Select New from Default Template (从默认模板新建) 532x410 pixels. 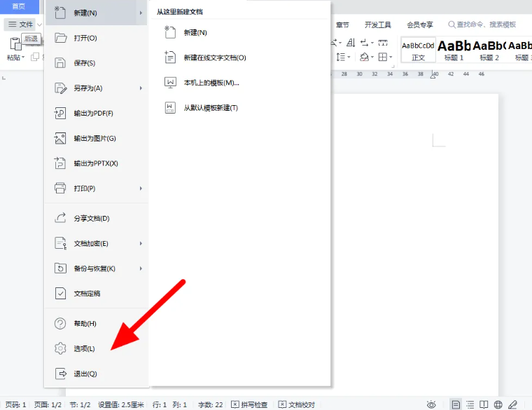click(x=210, y=108)
